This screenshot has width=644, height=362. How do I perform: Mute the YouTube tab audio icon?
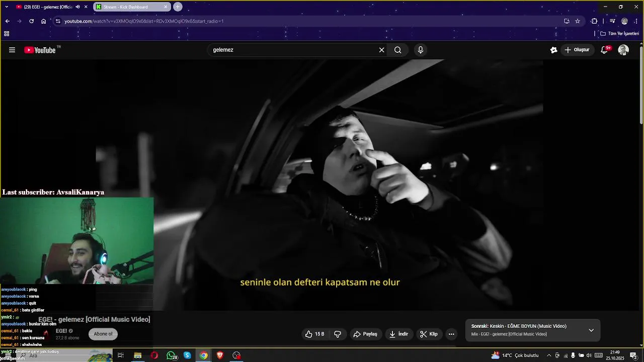(x=77, y=7)
